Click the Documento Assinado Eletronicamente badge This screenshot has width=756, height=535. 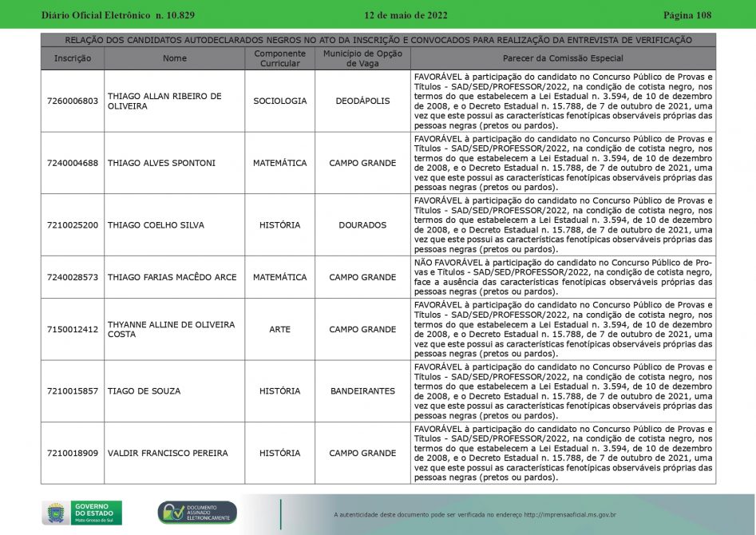click(197, 513)
